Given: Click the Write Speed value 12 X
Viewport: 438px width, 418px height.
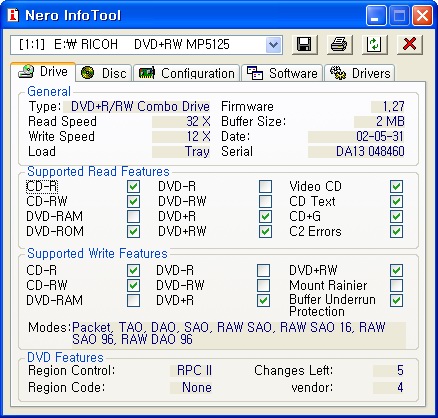Looking at the screenshot, I should (x=181, y=137).
